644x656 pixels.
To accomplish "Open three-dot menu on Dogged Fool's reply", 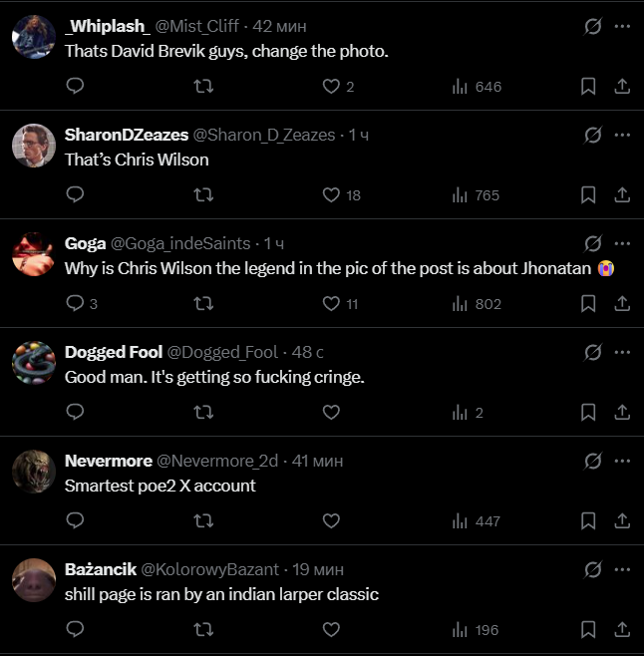I will click(622, 352).
